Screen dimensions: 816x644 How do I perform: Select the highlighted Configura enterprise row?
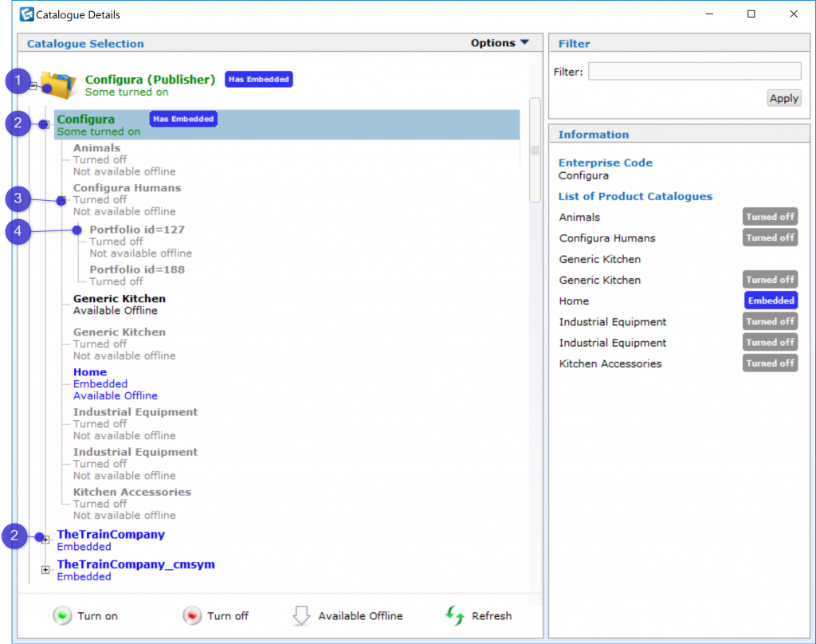[287, 124]
